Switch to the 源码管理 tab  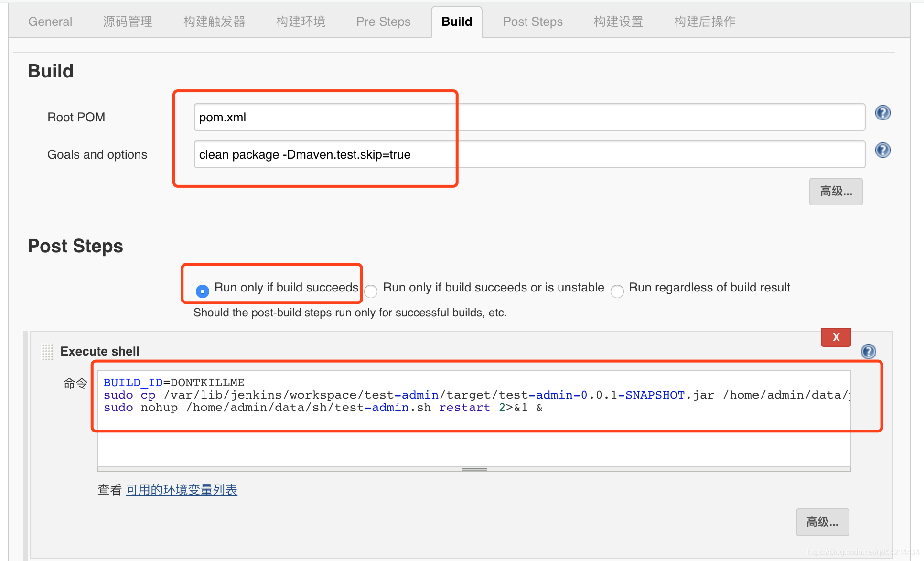click(127, 22)
